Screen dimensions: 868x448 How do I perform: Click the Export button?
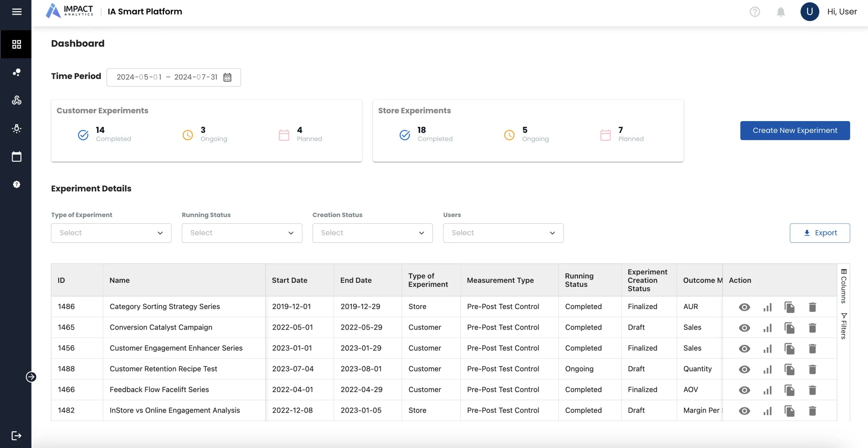tap(820, 233)
